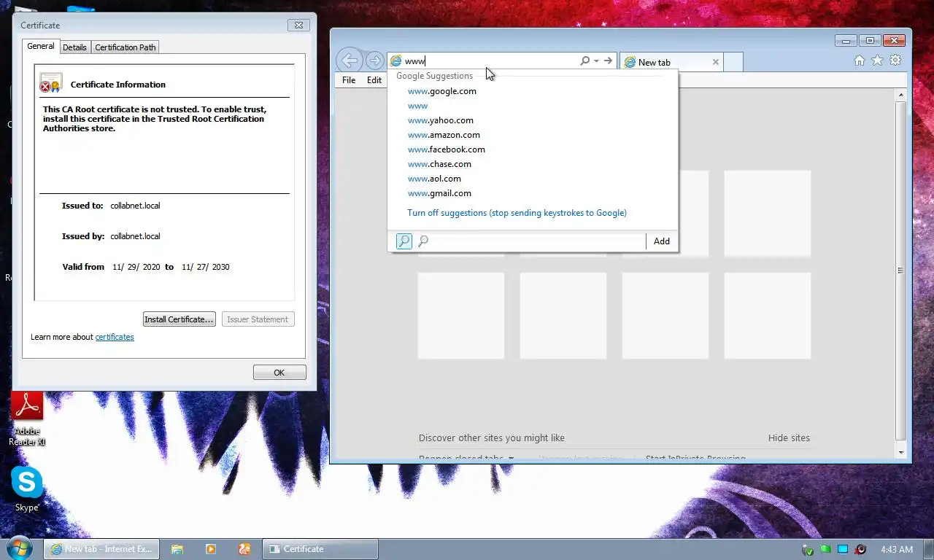Open the File menu in Internet Explorer
The width and height of the screenshot is (934, 560).
tap(349, 80)
